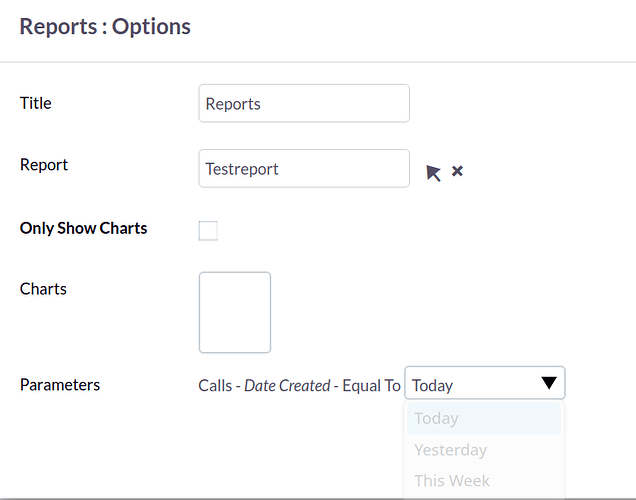Select Today option in dropdown list

484,418
